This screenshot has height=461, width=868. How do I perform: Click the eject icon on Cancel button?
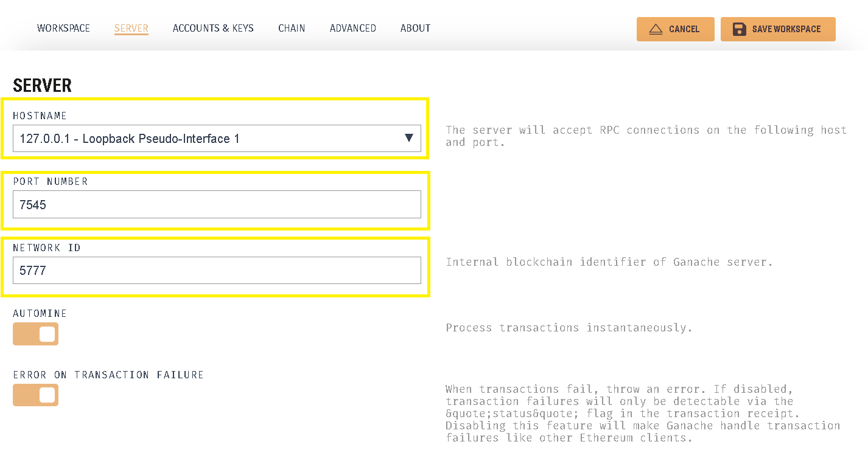[656, 29]
